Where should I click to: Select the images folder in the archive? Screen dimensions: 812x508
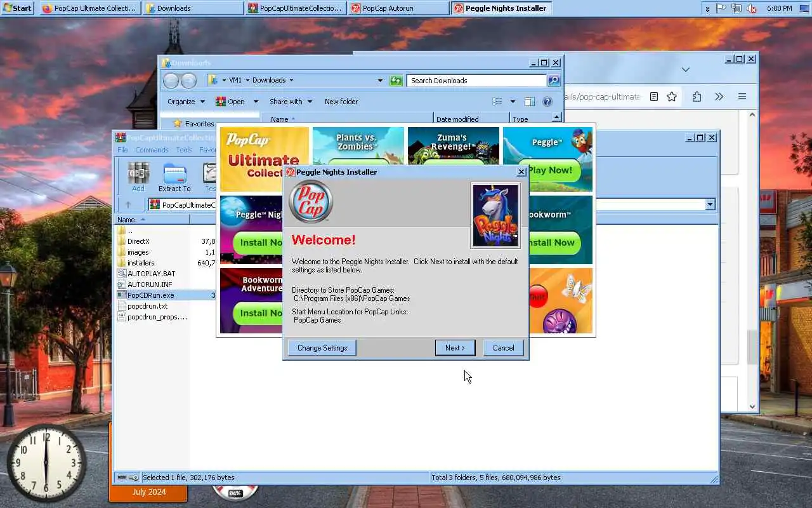point(138,252)
